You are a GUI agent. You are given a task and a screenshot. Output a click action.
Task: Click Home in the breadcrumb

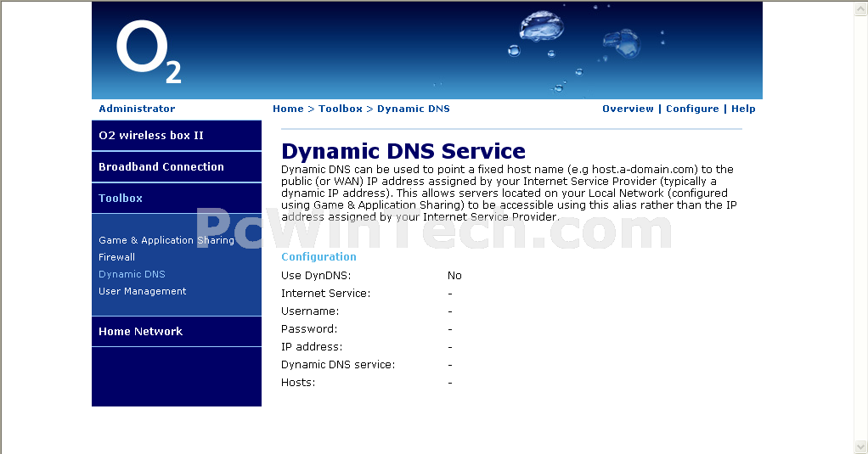(288, 109)
